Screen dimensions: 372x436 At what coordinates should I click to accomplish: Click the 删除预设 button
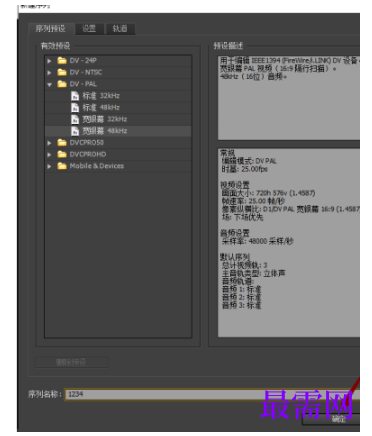(x=72, y=362)
